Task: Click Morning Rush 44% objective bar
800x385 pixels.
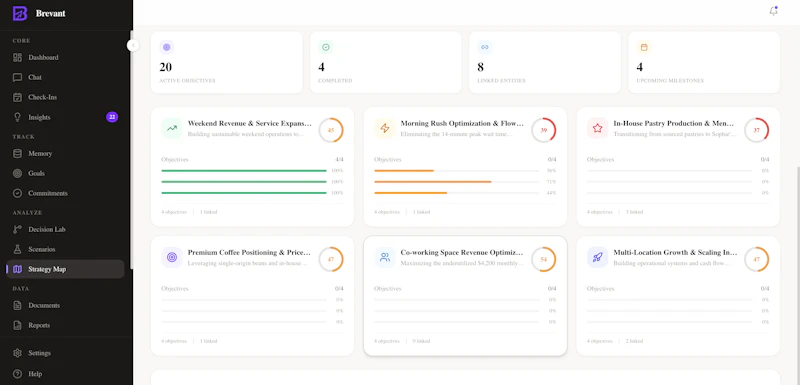Action: (457, 193)
